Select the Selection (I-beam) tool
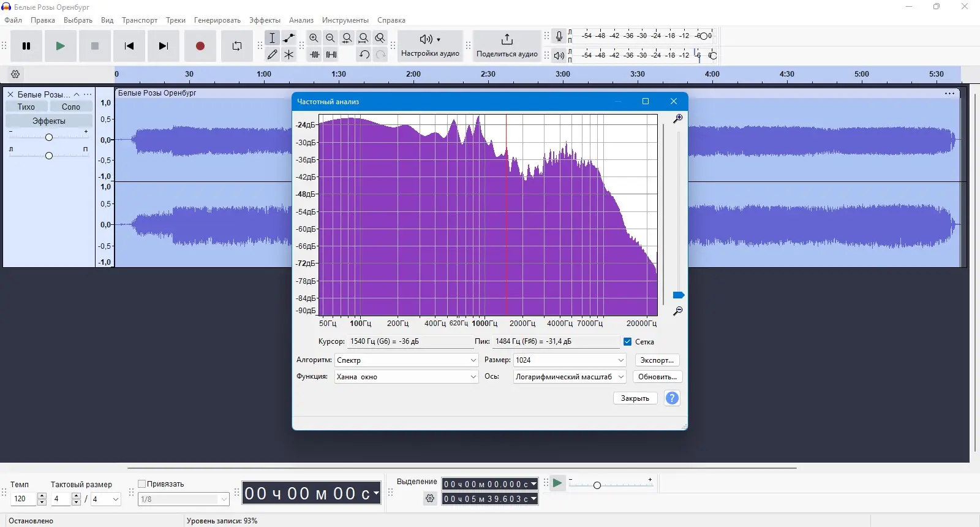This screenshot has height=527, width=980. coord(273,38)
